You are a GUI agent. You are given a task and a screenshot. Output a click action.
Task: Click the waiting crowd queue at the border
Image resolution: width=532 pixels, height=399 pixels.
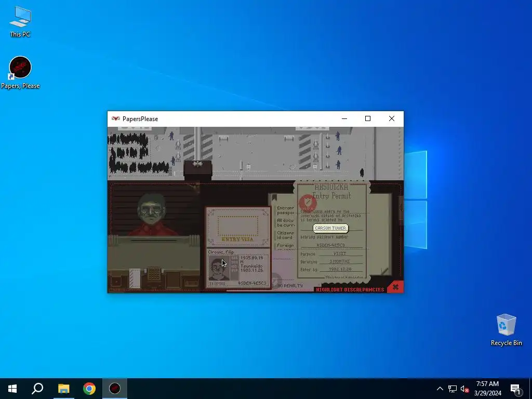tap(138, 153)
